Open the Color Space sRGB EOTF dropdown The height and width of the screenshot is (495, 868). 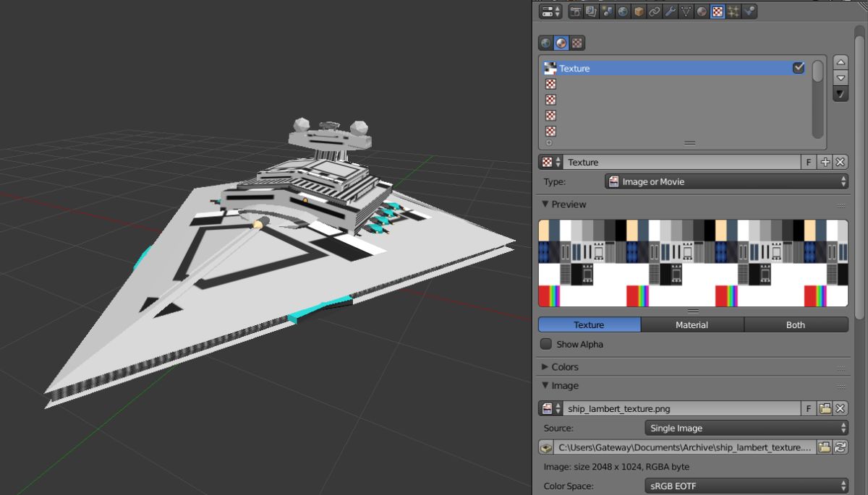point(746,486)
